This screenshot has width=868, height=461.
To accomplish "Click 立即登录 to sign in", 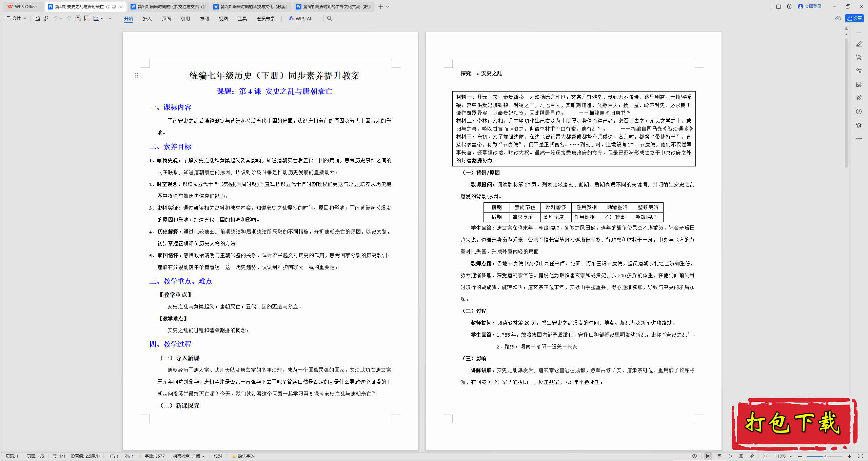I will pos(810,6).
